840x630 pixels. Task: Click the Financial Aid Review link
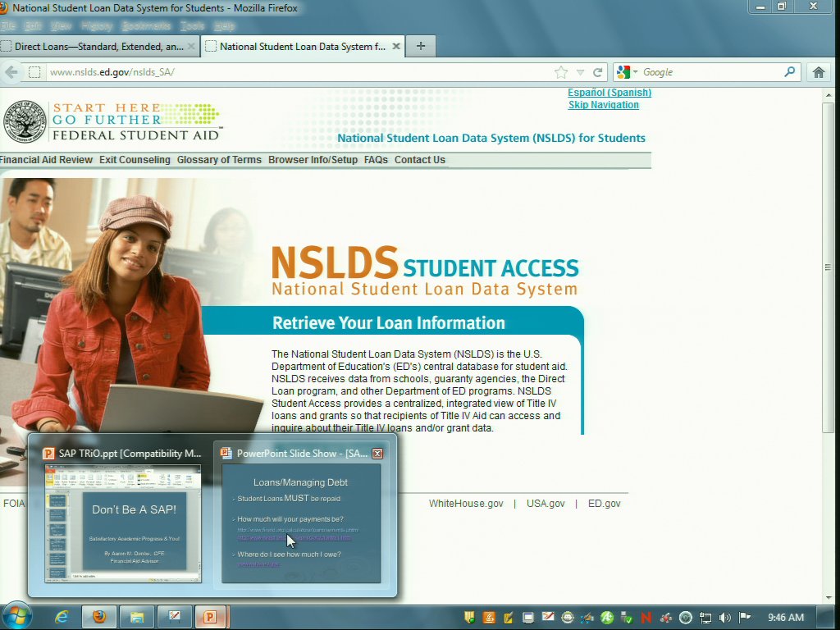click(x=47, y=160)
